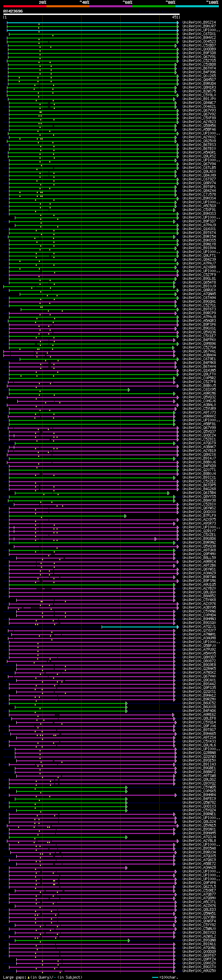This screenshot has width=222, height=980.
Task: Open hit UniRef100_B9ICX1
Action: 199,478
